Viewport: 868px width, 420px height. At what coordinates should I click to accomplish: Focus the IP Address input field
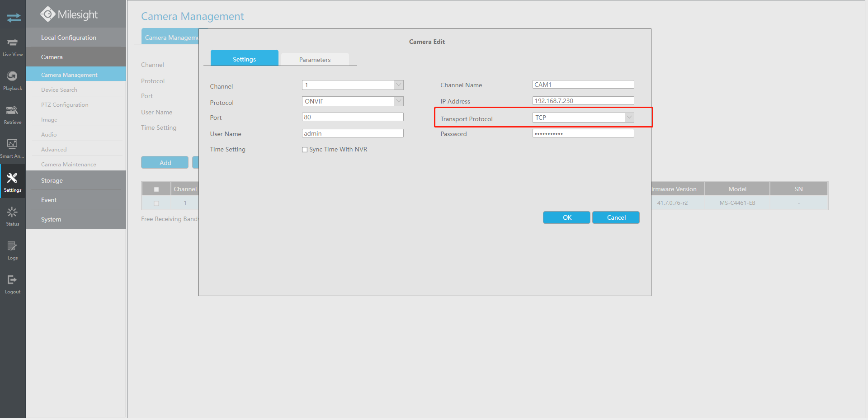(583, 101)
